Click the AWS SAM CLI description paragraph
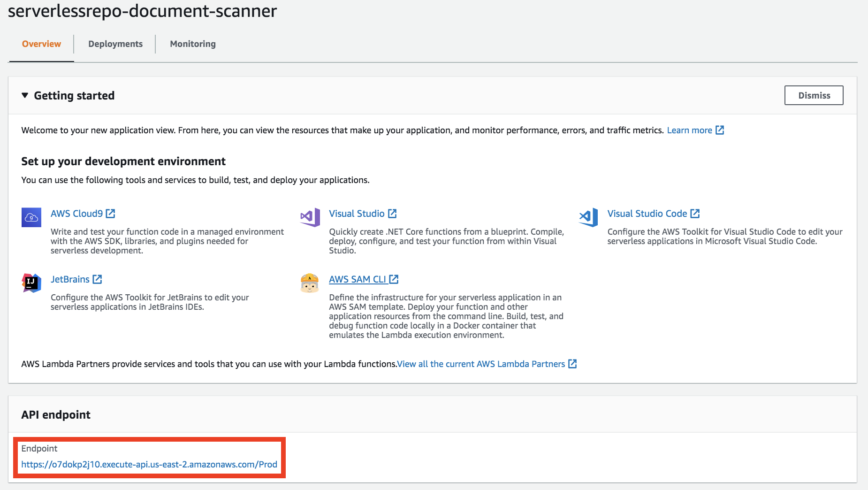 click(x=446, y=316)
